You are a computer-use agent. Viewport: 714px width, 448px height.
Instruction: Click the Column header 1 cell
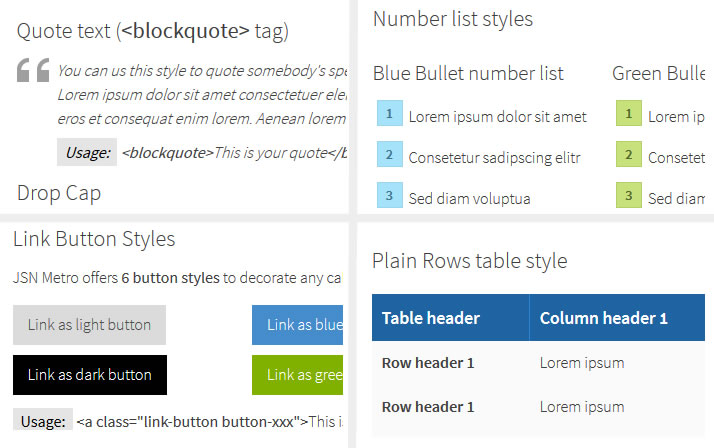tap(617, 317)
